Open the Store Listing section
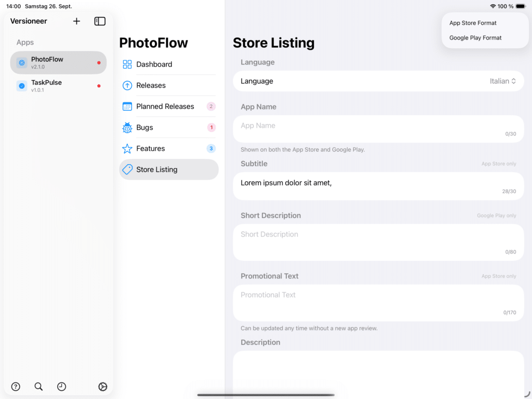 tap(169, 169)
